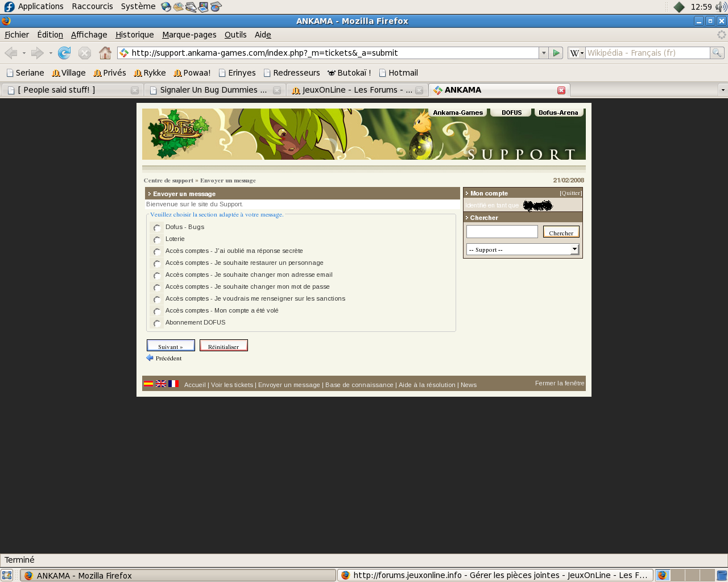Click the Fedora Applications menu logo
This screenshot has width=728, height=582.
(9, 7)
